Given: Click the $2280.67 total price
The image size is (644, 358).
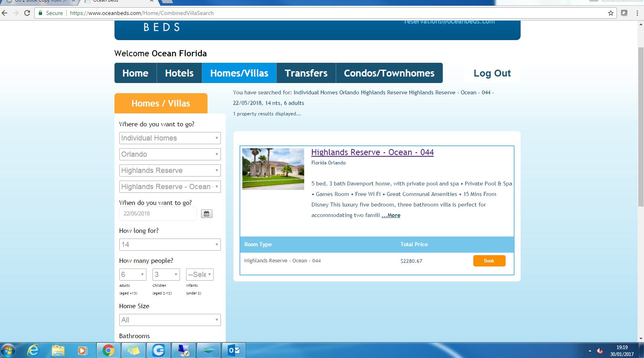Looking at the screenshot, I should [x=411, y=261].
